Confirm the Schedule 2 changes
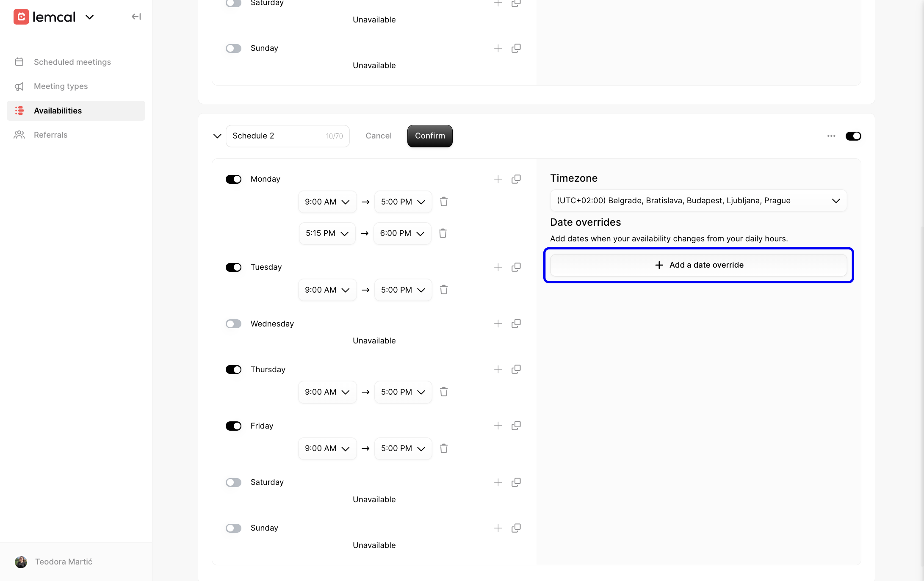The image size is (924, 581). click(429, 136)
